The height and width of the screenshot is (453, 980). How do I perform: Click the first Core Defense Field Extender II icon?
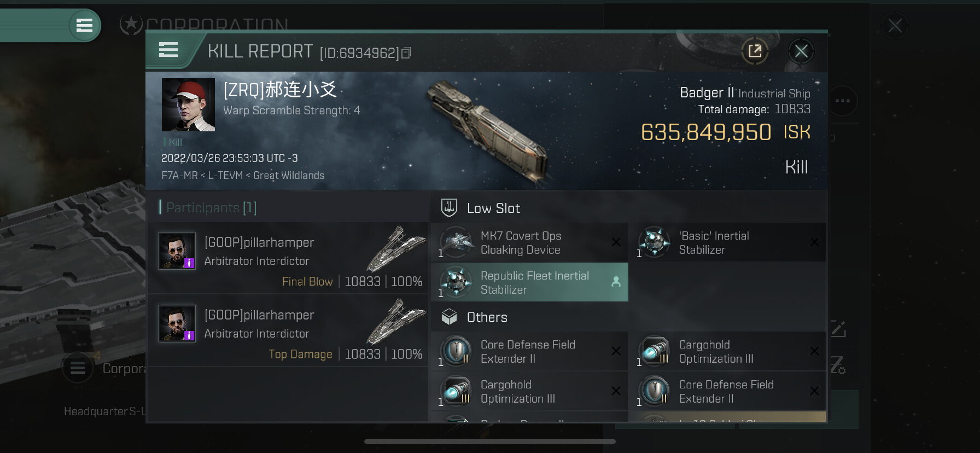(456, 351)
